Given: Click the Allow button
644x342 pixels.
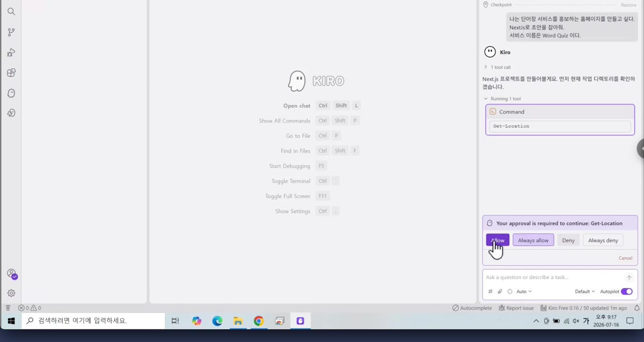Looking at the screenshot, I should click(498, 240).
